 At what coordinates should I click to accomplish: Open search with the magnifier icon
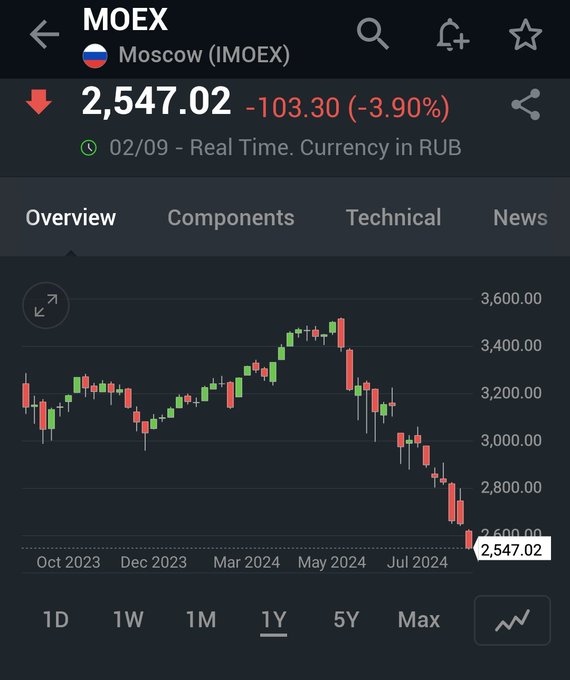tap(373, 34)
